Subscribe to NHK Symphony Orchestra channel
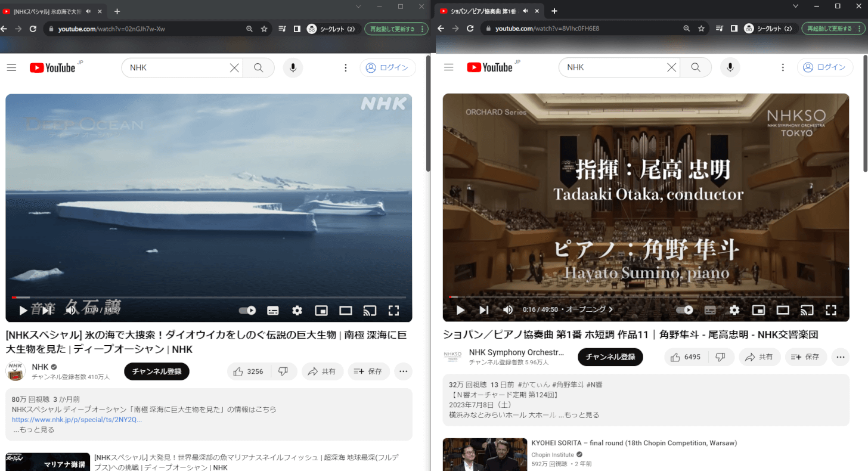The height and width of the screenshot is (471, 868). [x=610, y=357]
